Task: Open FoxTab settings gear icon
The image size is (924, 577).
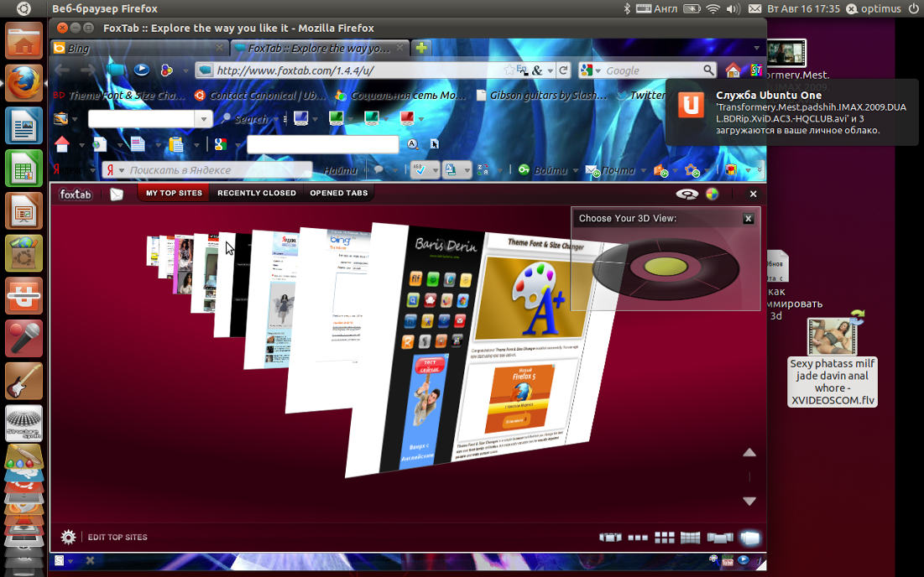Action: pos(68,537)
